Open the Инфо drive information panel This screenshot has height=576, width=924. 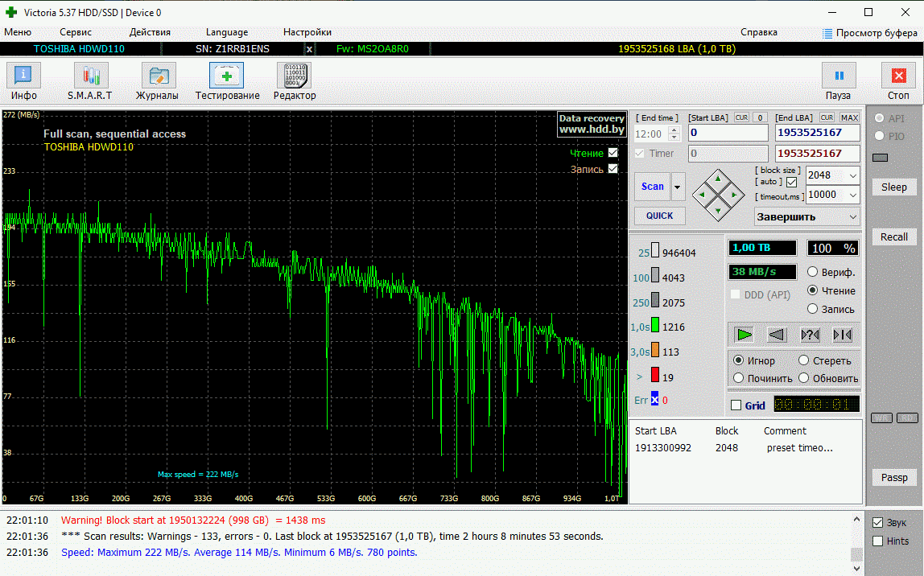24,81
